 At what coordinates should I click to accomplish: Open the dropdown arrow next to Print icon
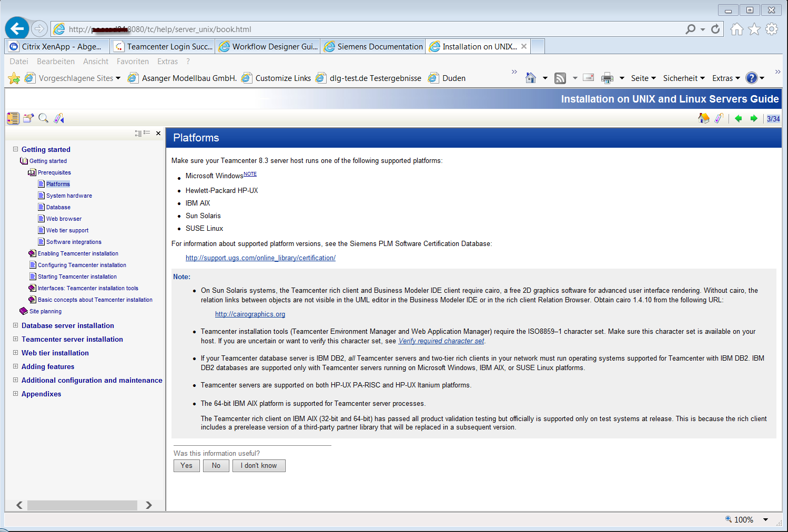click(x=622, y=78)
